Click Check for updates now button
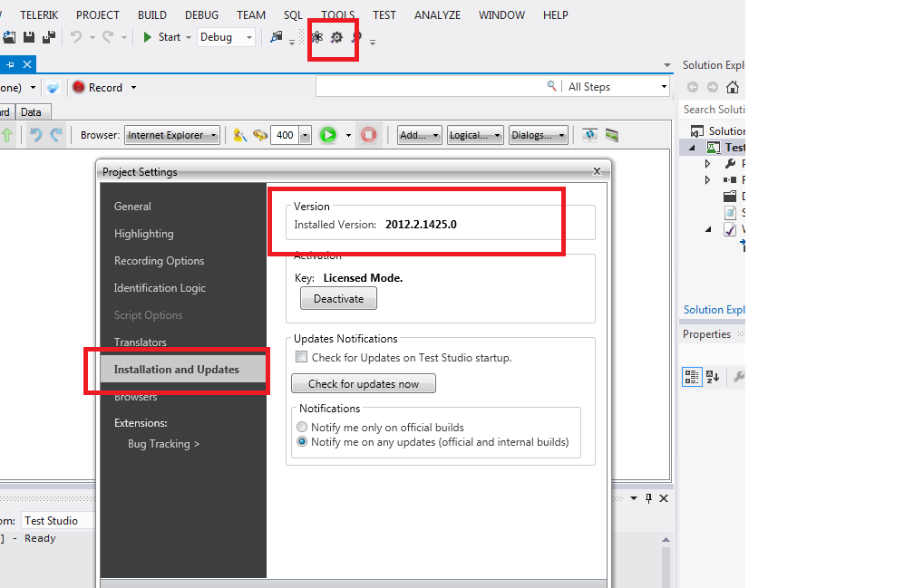Image resolution: width=914 pixels, height=588 pixels. (364, 383)
